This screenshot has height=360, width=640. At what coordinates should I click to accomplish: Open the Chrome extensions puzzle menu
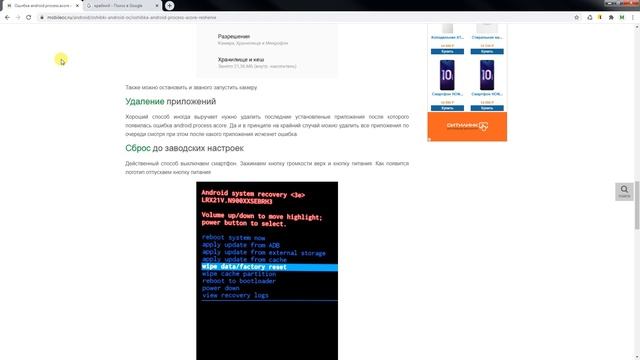pos(611,18)
